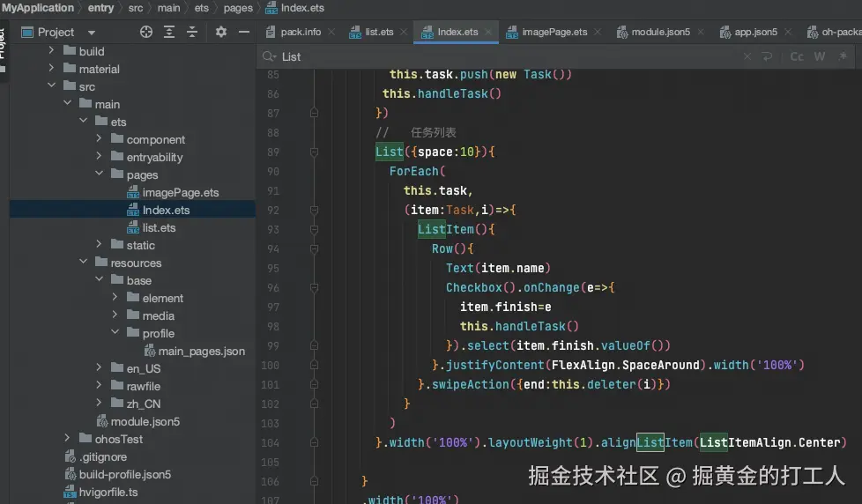Expand the material folder
The height and width of the screenshot is (504, 862).
(x=51, y=68)
